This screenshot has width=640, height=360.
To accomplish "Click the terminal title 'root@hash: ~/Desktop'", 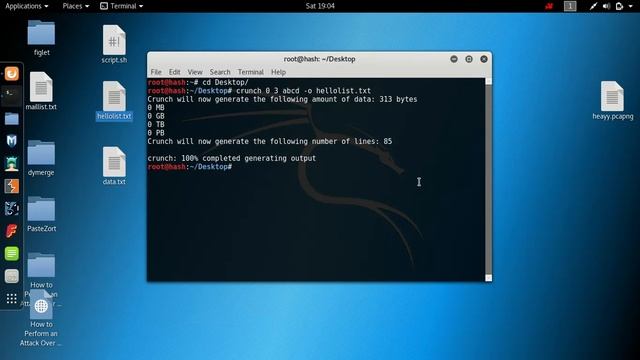I will click(x=319, y=59).
